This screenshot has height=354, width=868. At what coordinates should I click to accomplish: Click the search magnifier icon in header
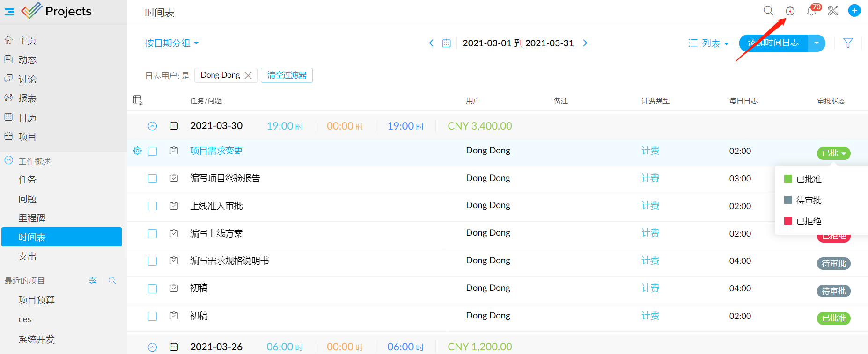(768, 11)
